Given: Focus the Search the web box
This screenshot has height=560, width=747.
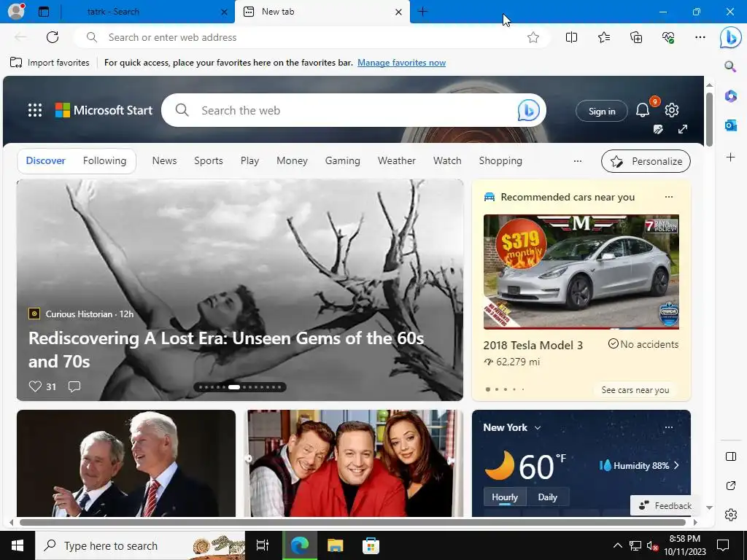Looking at the screenshot, I should (352, 111).
